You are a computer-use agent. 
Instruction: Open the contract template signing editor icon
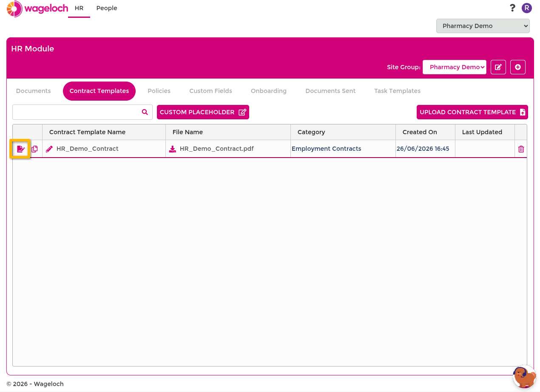[x=20, y=149]
